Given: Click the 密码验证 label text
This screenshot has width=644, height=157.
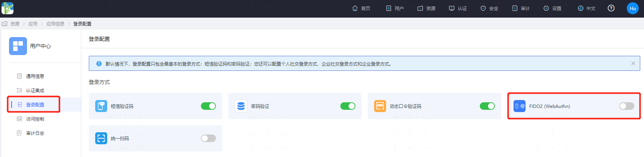Looking at the screenshot, I should point(260,106).
